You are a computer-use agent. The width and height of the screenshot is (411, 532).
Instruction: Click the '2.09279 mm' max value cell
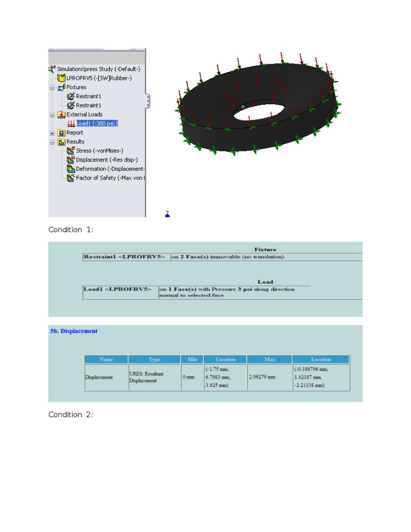270,377
